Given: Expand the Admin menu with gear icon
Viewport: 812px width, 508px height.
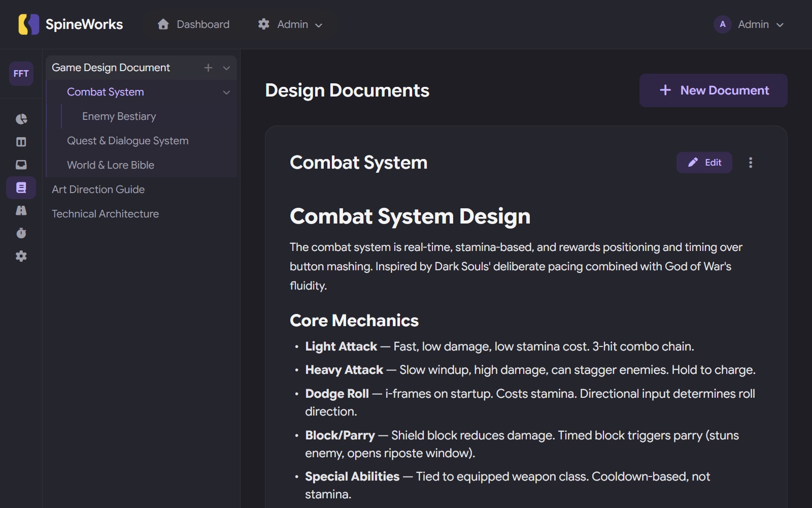Looking at the screenshot, I should tap(290, 24).
